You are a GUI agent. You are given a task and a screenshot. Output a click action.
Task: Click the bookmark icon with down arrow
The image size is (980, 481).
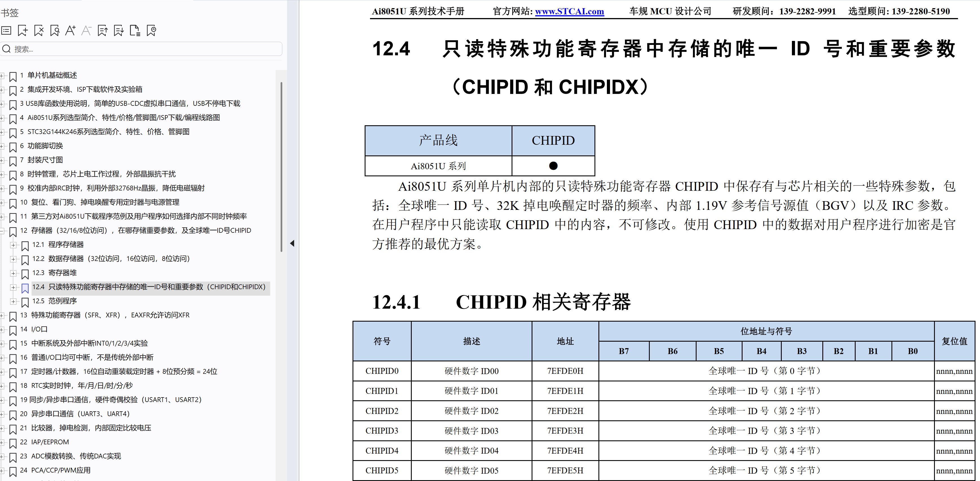tap(119, 30)
